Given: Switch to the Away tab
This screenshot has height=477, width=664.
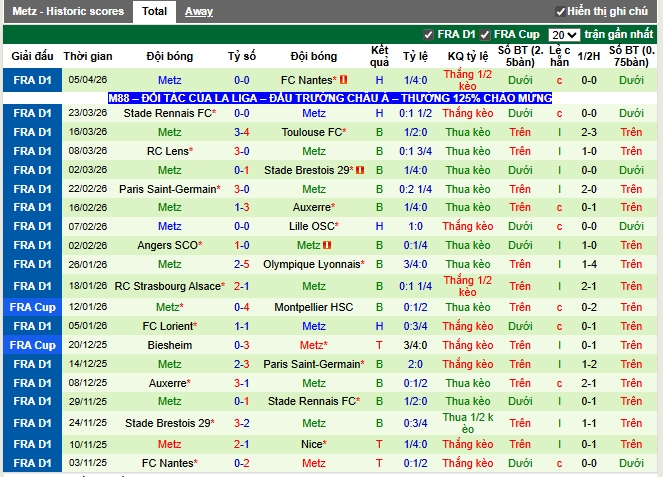Looking at the screenshot, I should [199, 11].
